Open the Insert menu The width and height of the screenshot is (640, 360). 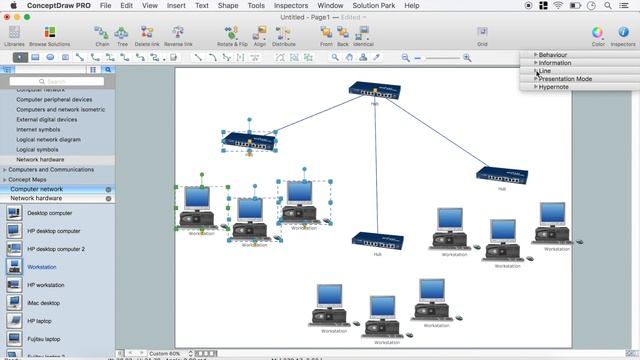176,6
